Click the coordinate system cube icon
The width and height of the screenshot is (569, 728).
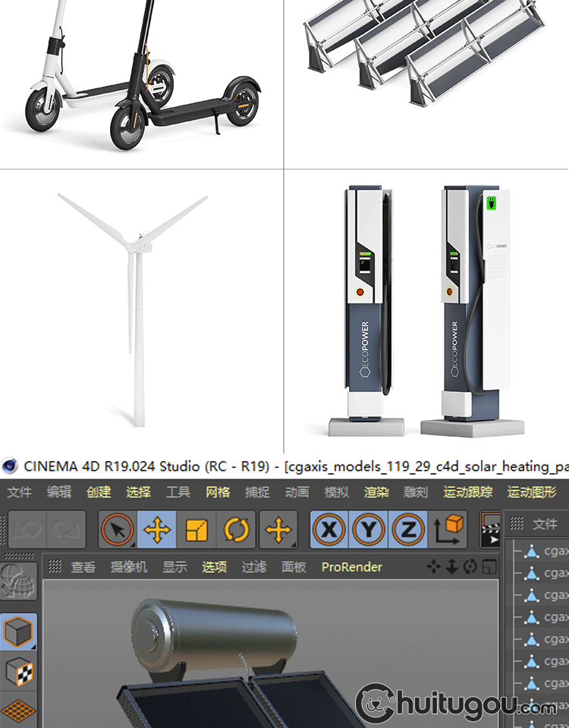tap(451, 529)
